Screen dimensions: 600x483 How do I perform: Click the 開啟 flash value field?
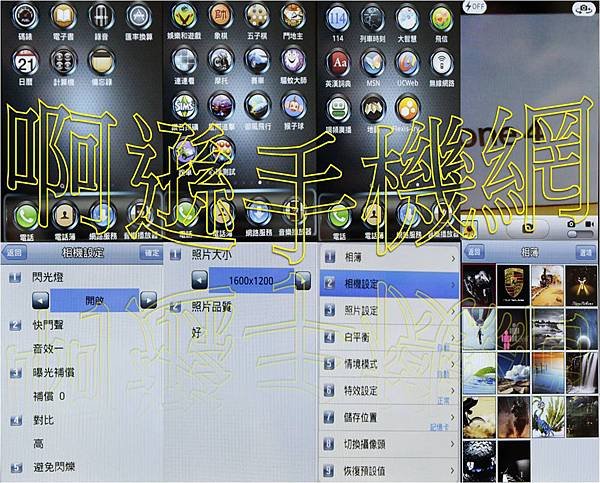click(x=95, y=300)
